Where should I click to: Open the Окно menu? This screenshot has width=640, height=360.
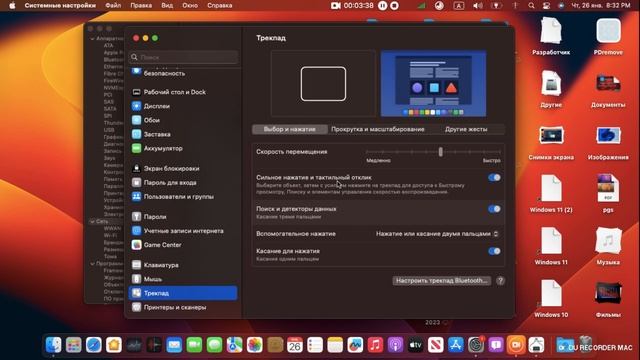190,6
